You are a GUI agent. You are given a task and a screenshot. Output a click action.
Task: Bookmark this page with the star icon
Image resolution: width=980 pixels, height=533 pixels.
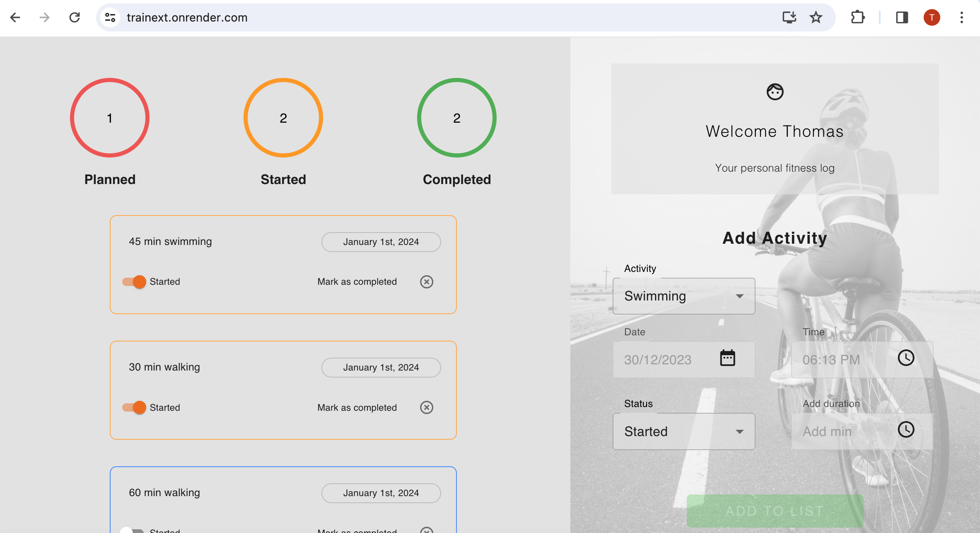click(x=816, y=17)
